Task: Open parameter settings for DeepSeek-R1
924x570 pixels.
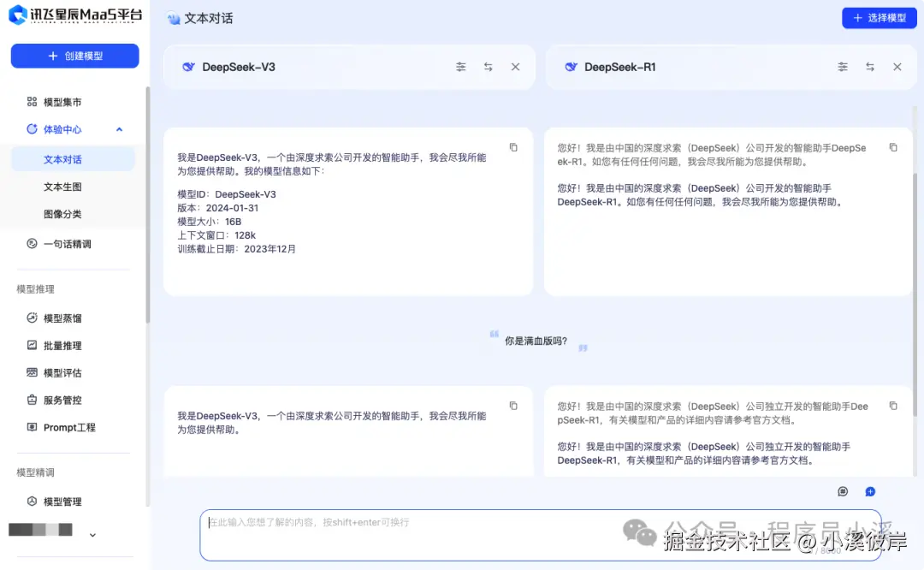Action: (843, 67)
